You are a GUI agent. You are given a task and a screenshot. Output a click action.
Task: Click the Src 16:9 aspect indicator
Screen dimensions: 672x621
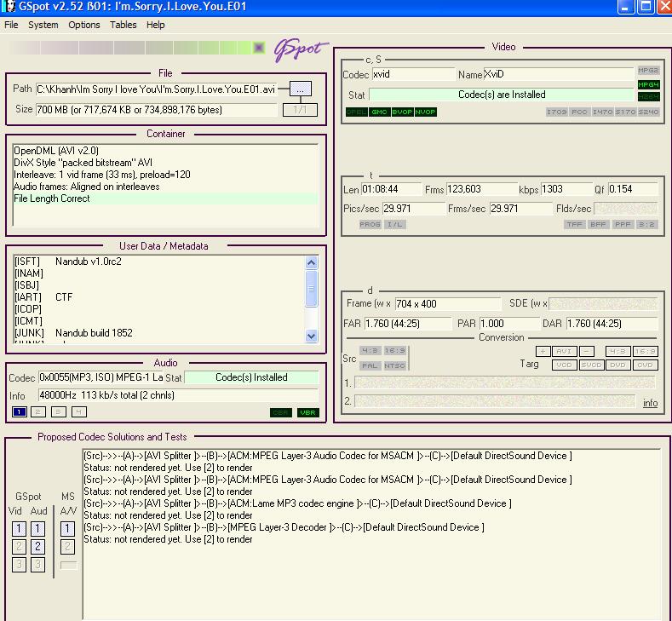pyautogui.click(x=394, y=351)
